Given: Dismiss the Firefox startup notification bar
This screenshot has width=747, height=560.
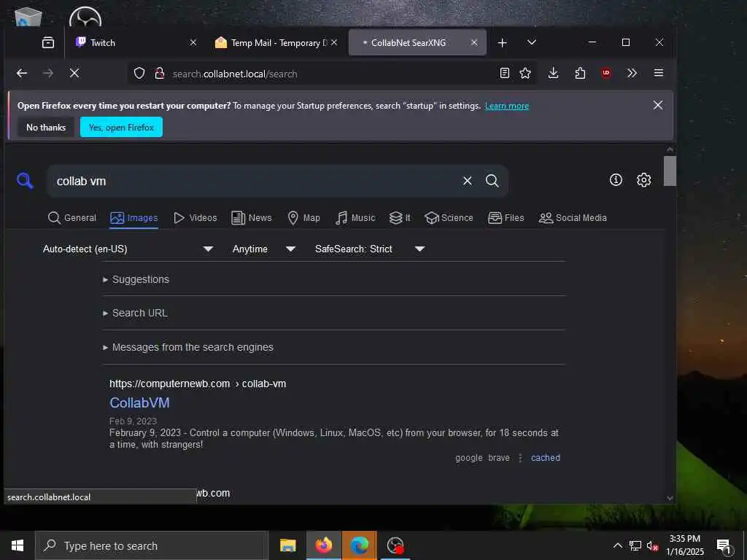Looking at the screenshot, I should pos(658,105).
